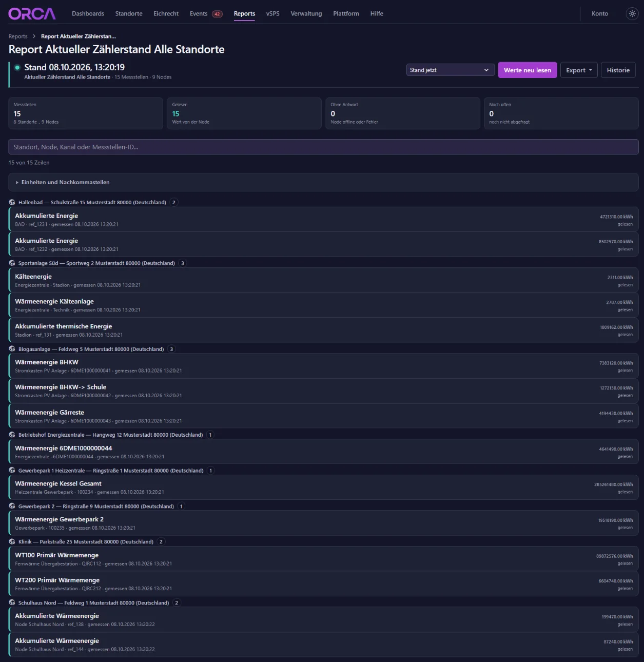Click the text 15 von 15 Zeilen
The image size is (644, 662).
click(x=29, y=163)
